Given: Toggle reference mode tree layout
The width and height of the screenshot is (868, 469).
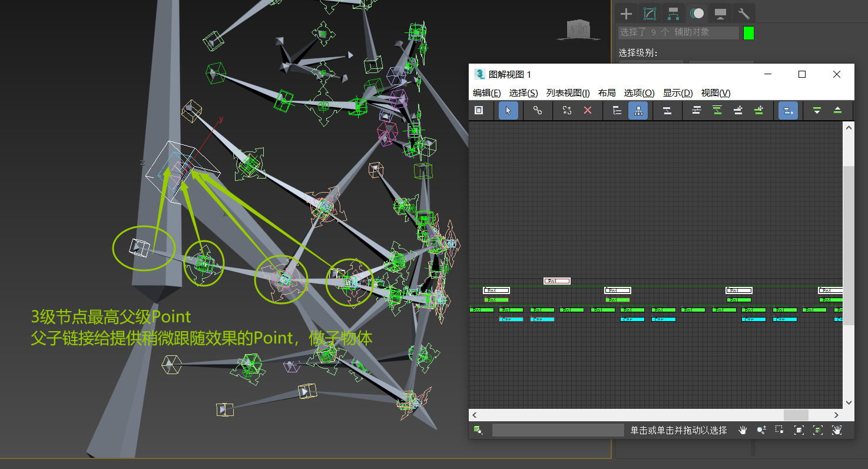Looking at the screenshot, I should tap(638, 110).
